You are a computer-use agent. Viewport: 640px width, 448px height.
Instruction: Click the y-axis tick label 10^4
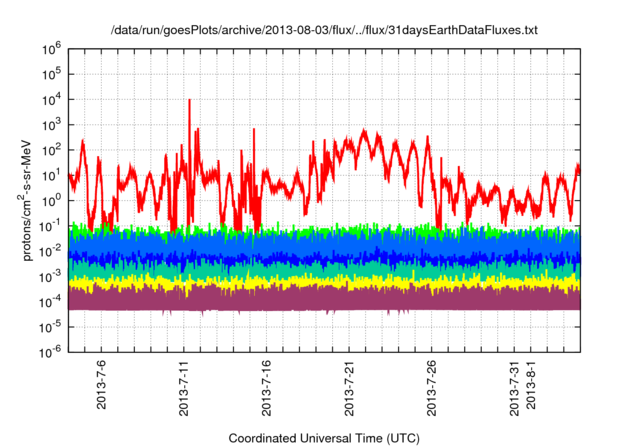[51, 100]
